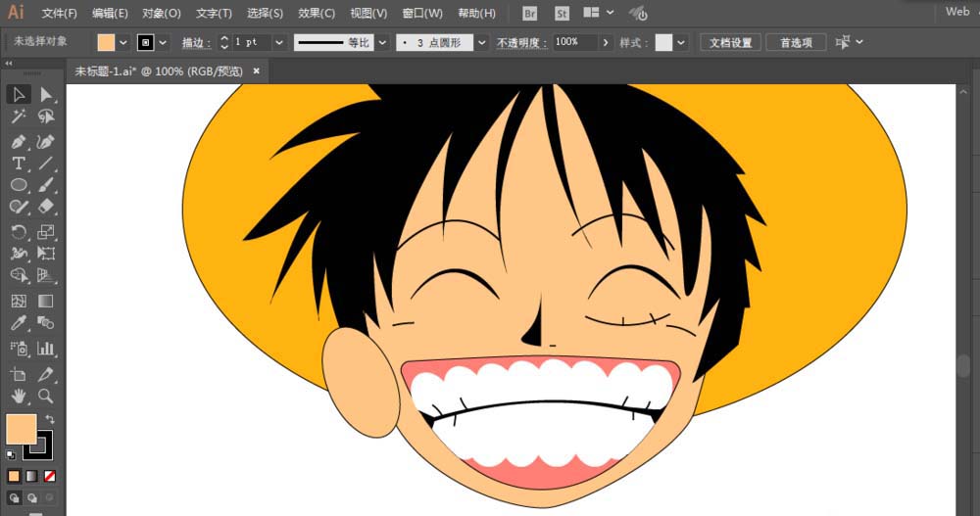Expand the opacity arrow next to 100%
The image size is (980, 516).
coord(605,42)
